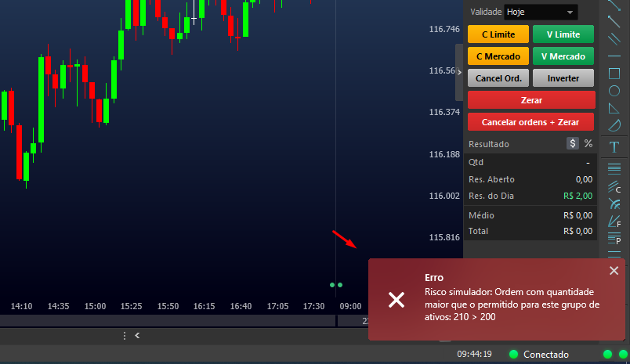Image resolution: width=630 pixels, height=364 pixels.
Task: Click the red Zerar button
Action: [531, 100]
